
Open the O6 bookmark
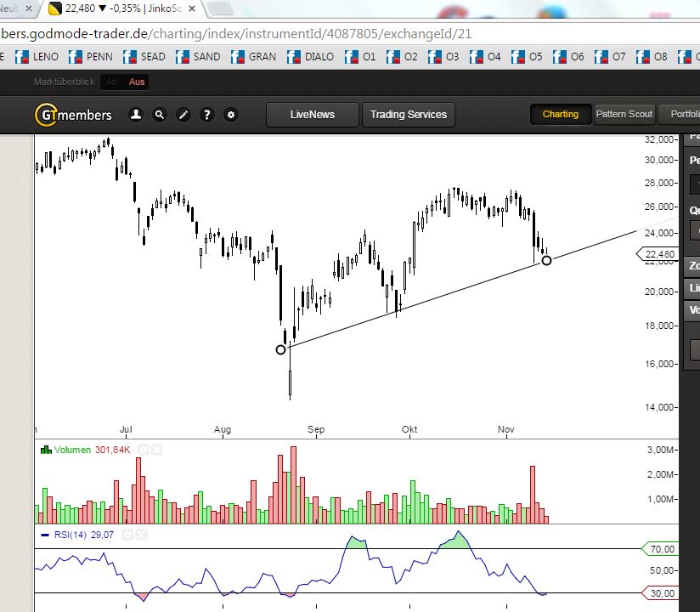click(568, 57)
